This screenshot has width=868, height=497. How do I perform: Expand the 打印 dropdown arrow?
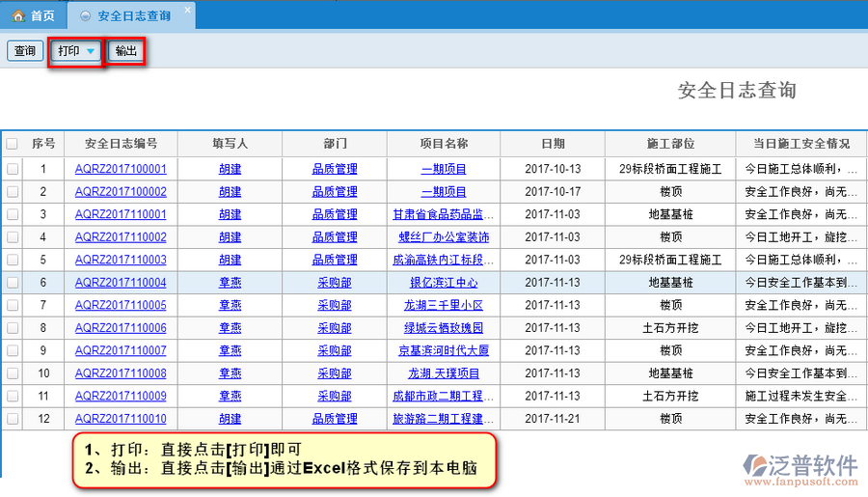[x=90, y=51]
